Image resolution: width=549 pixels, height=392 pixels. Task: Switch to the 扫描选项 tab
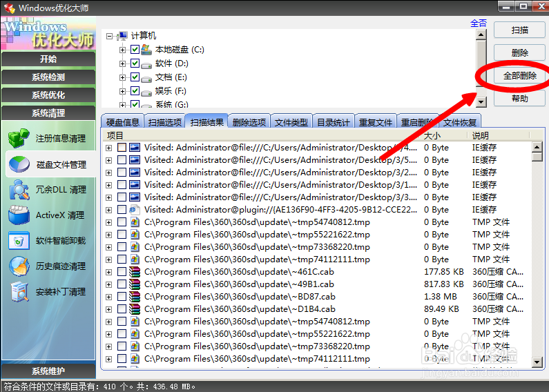164,122
